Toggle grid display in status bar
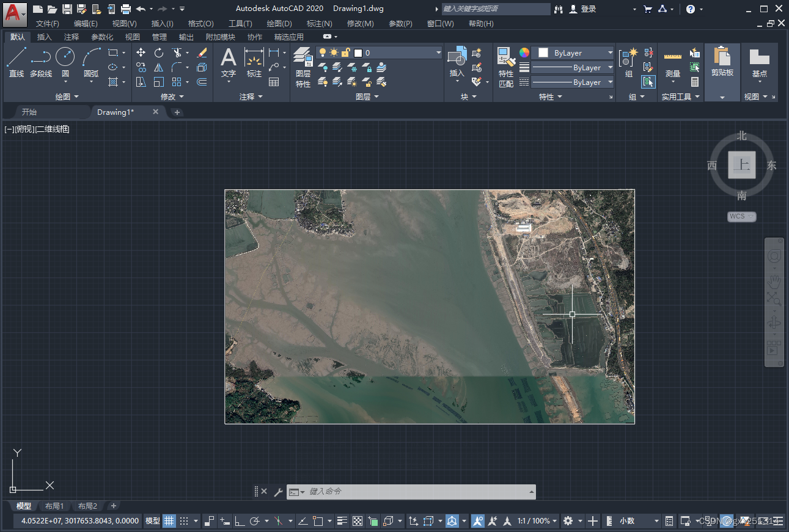 click(x=169, y=521)
